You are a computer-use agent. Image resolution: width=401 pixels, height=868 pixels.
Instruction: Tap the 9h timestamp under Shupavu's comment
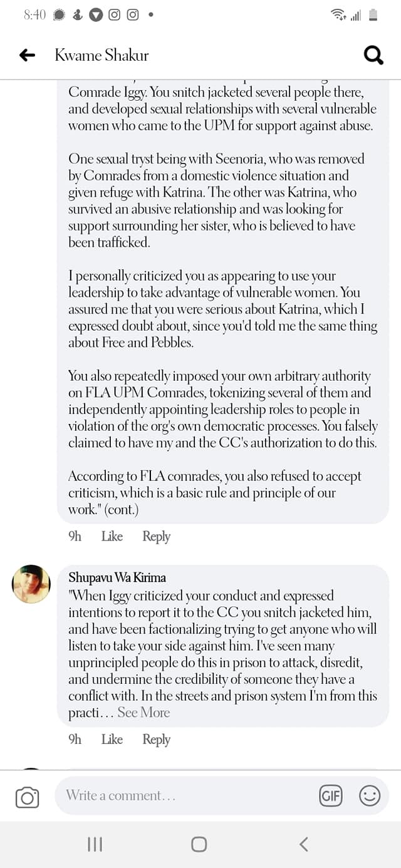pyautogui.click(x=75, y=740)
